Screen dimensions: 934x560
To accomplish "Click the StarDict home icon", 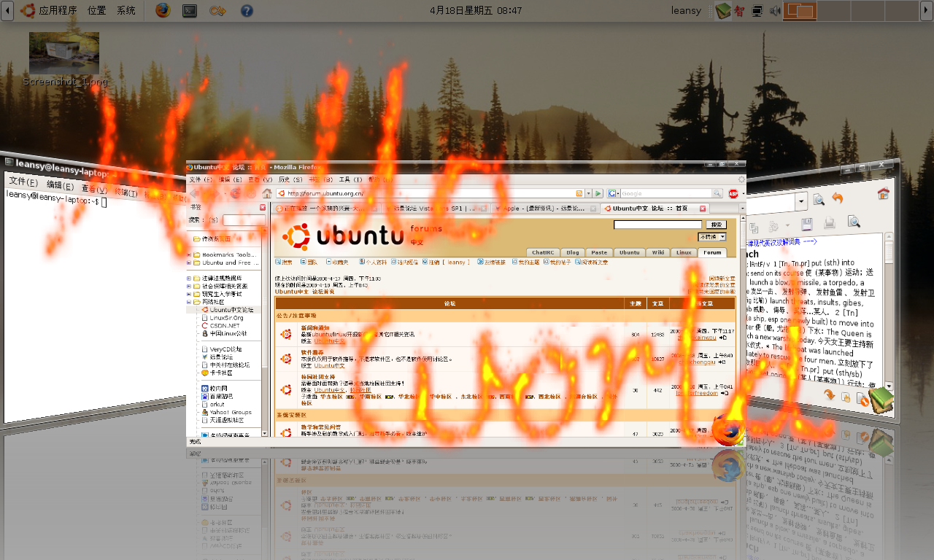I will tap(883, 193).
